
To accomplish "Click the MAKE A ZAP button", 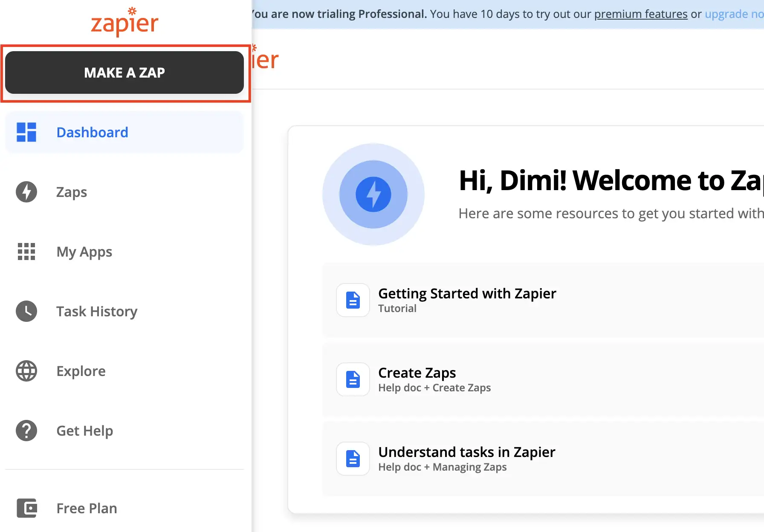I will pos(124,72).
